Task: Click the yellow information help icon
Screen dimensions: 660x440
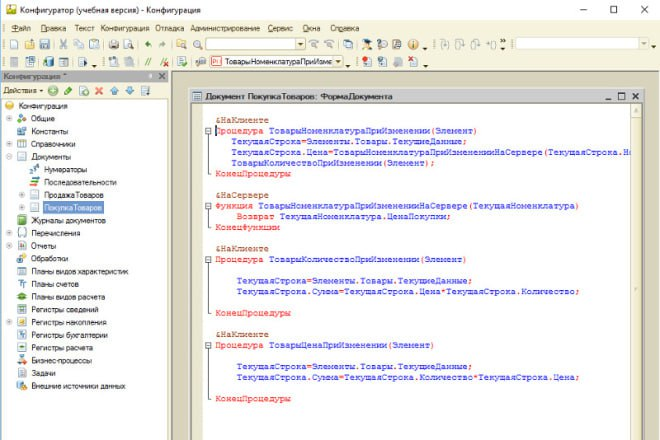Action: [413, 44]
